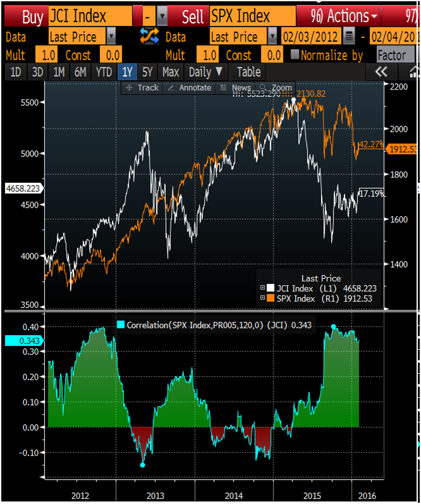
Task: Open the Daily periodicity dropdown
Action: 206,71
